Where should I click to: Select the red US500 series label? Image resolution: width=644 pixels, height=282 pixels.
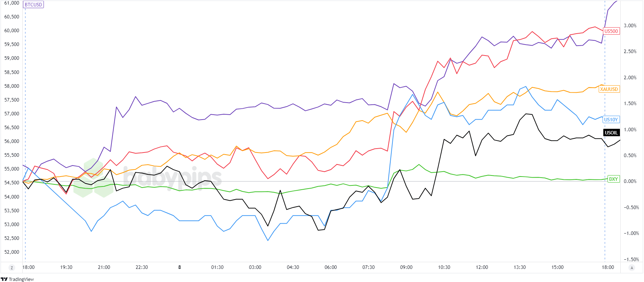click(x=611, y=31)
